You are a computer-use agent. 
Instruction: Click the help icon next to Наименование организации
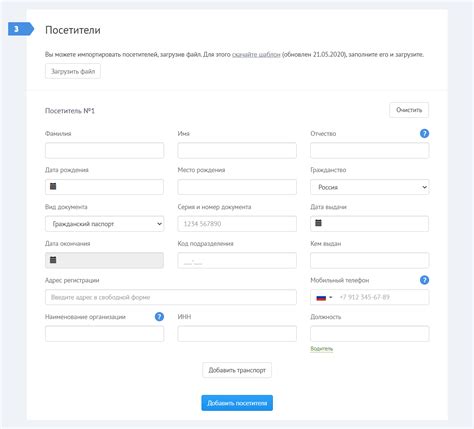(x=159, y=317)
